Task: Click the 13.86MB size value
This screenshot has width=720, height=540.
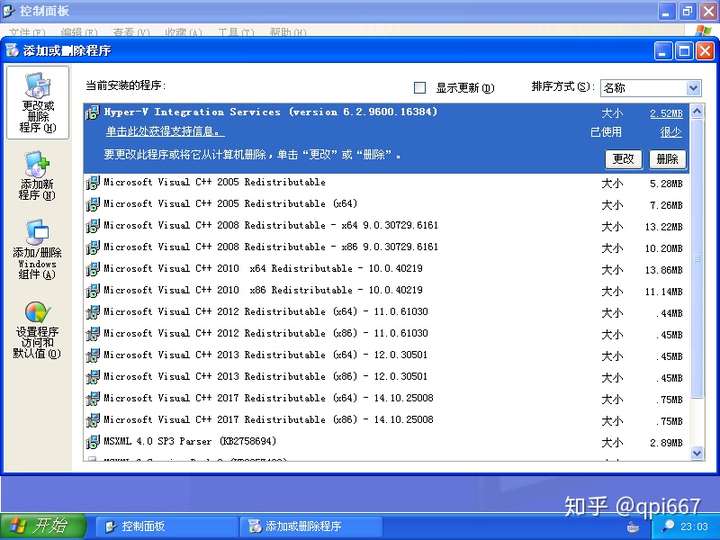Action: pyautogui.click(x=664, y=270)
